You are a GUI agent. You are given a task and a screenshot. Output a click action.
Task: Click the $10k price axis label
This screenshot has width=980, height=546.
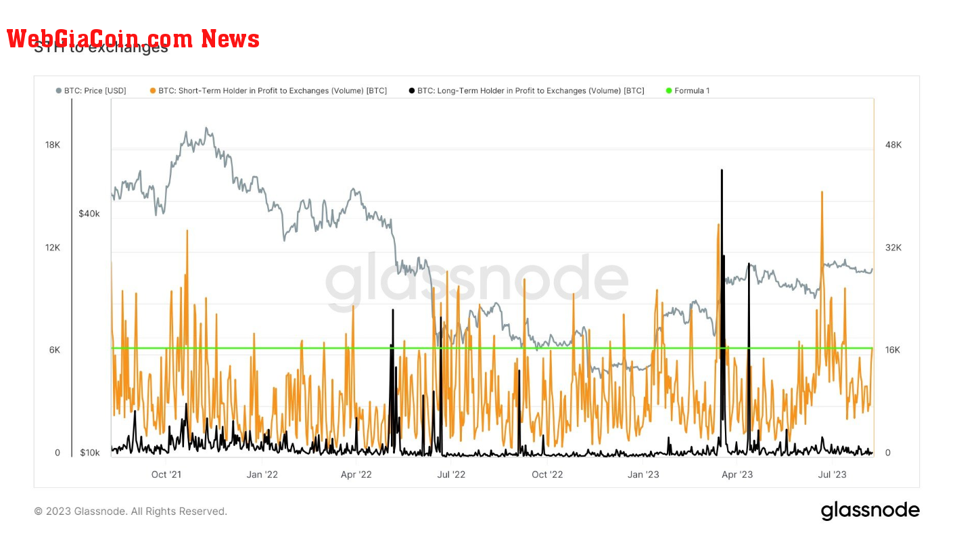(x=90, y=453)
